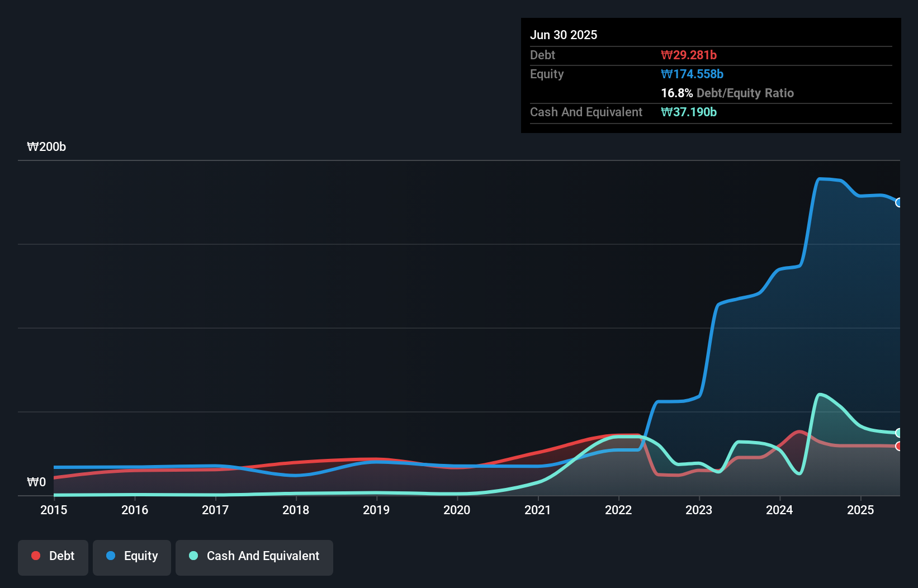918x588 pixels.
Task: Click the won symbol beside ₩0 axis label
Action: point(33,482)
